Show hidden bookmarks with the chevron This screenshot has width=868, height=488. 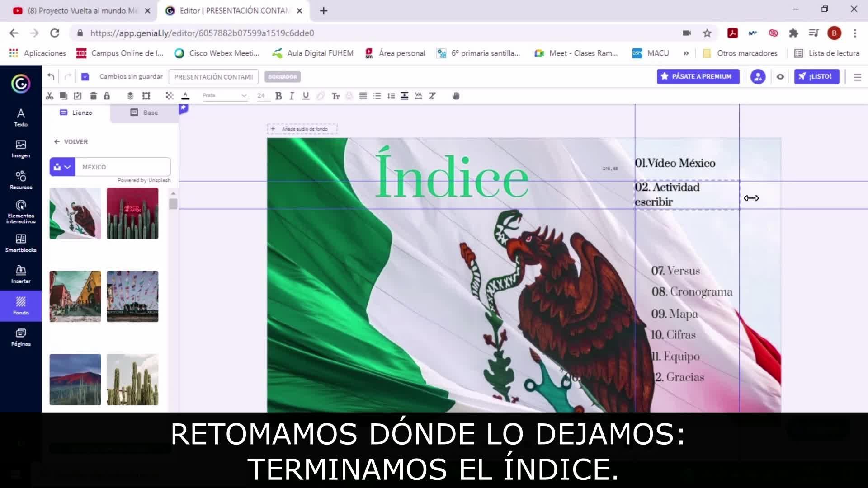tap(686, 53)
